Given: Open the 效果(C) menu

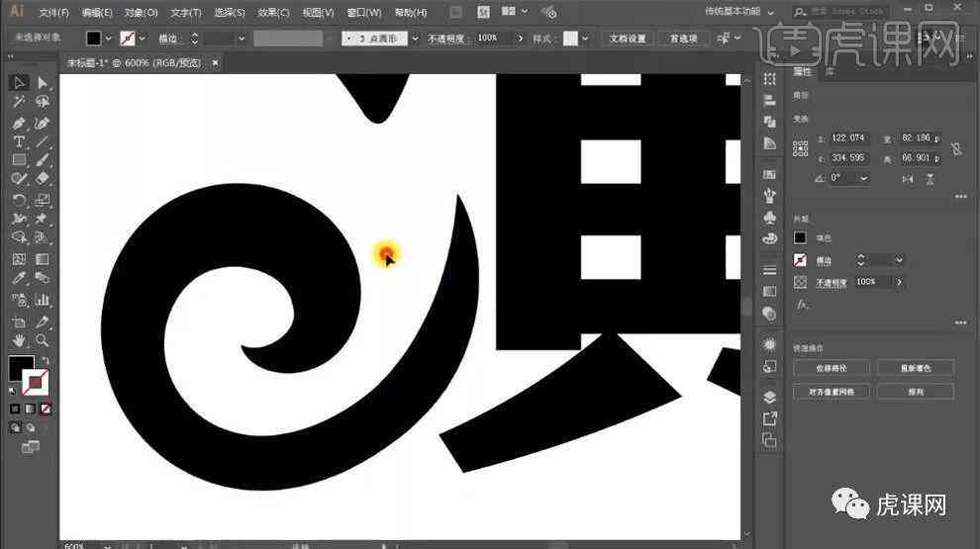Looking at the screenshot, I should 274,13.
